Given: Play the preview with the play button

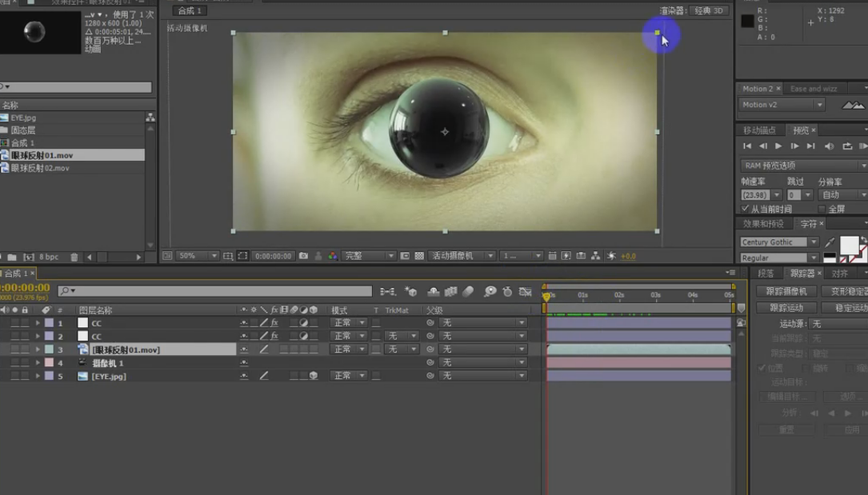Looking at the screenshot, I should [x=778, y=146].
